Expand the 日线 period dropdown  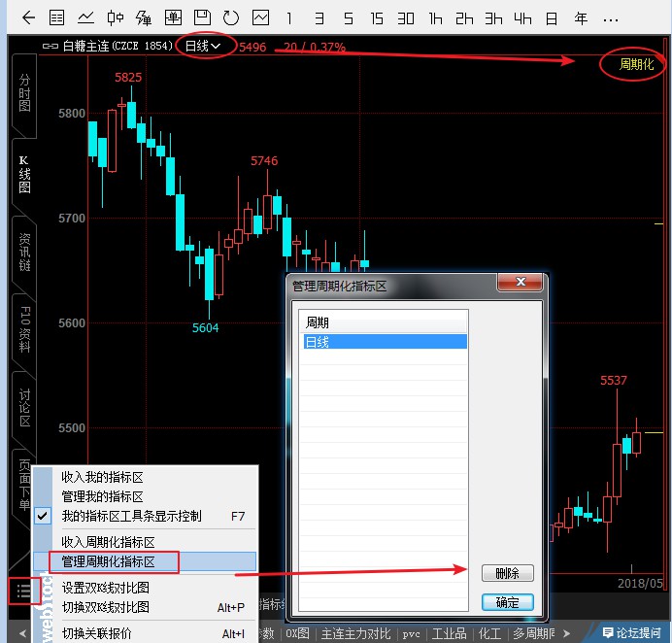(204, 46)
